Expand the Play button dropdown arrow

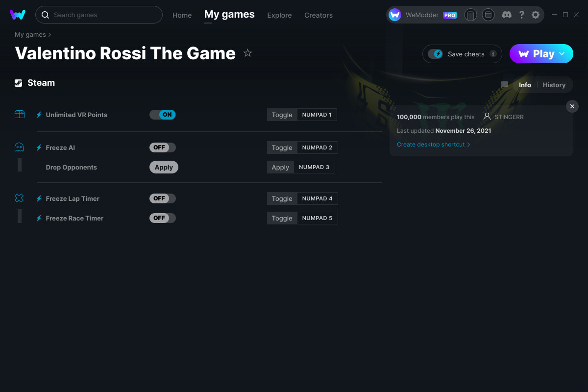point(562,53)
